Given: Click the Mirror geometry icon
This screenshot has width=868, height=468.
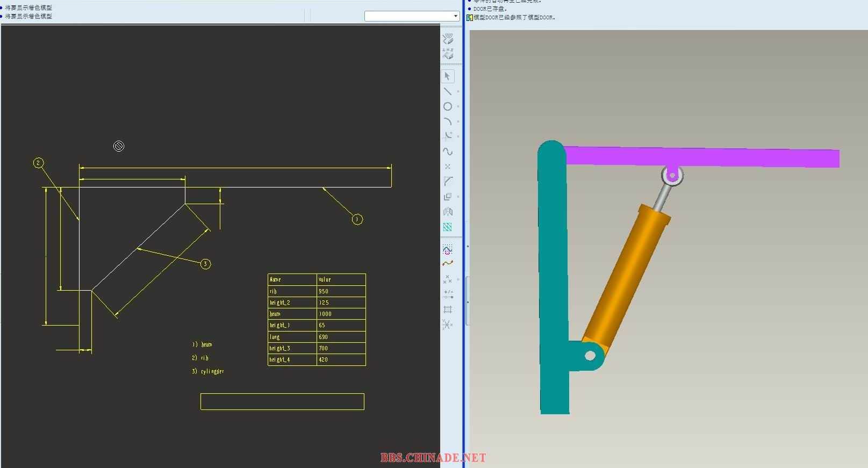Looking at the screenshot, I should point(447,212).
